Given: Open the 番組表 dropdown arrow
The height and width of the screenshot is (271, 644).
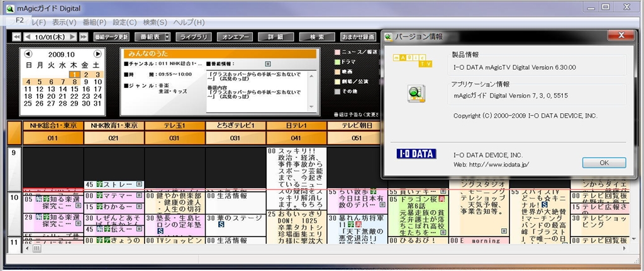Looking at the screenshot, I should tap(167, 37).
